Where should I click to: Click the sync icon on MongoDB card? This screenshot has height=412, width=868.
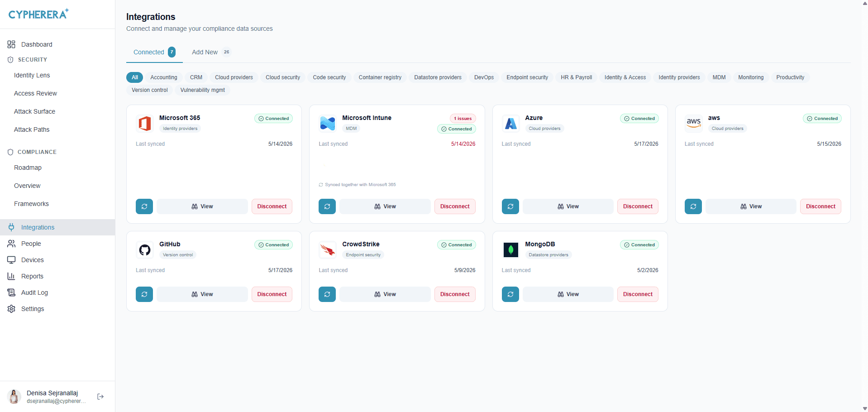point(510,294)
